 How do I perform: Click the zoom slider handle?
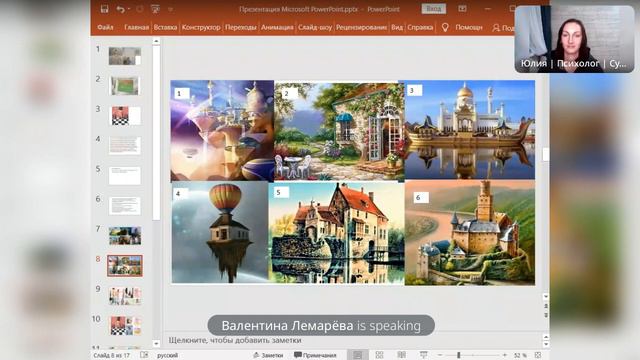coord(459,356)
